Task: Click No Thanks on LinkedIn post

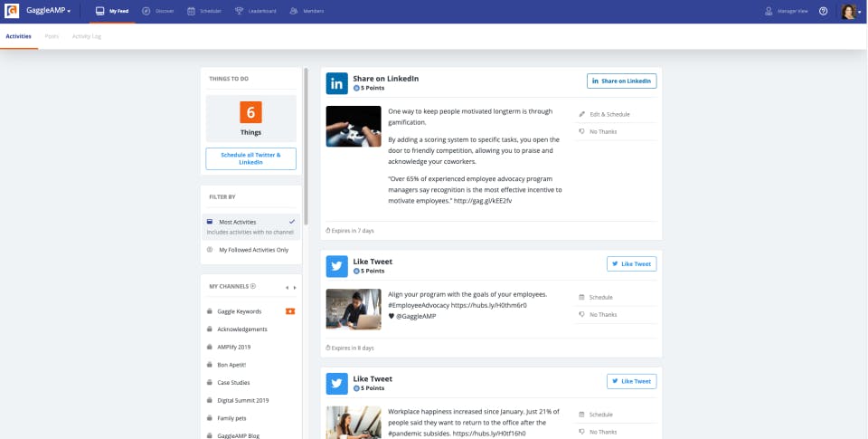Action: click(603, 132)
